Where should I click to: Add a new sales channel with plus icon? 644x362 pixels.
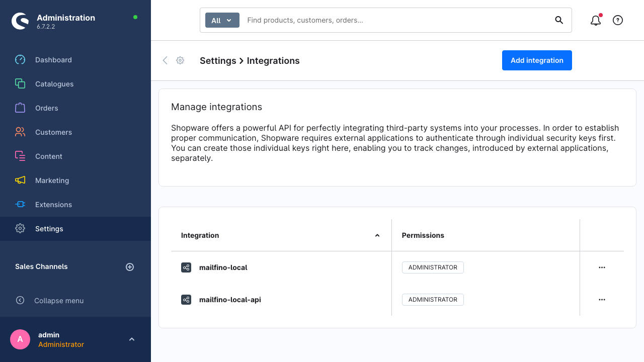(130, 267)
